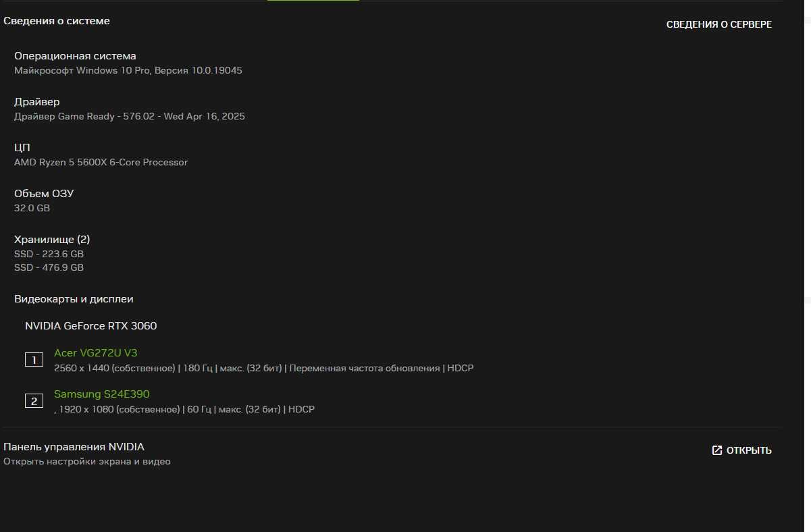Click the 2560 x 1440 display details line
811x532 pixels.
[264, 368]
